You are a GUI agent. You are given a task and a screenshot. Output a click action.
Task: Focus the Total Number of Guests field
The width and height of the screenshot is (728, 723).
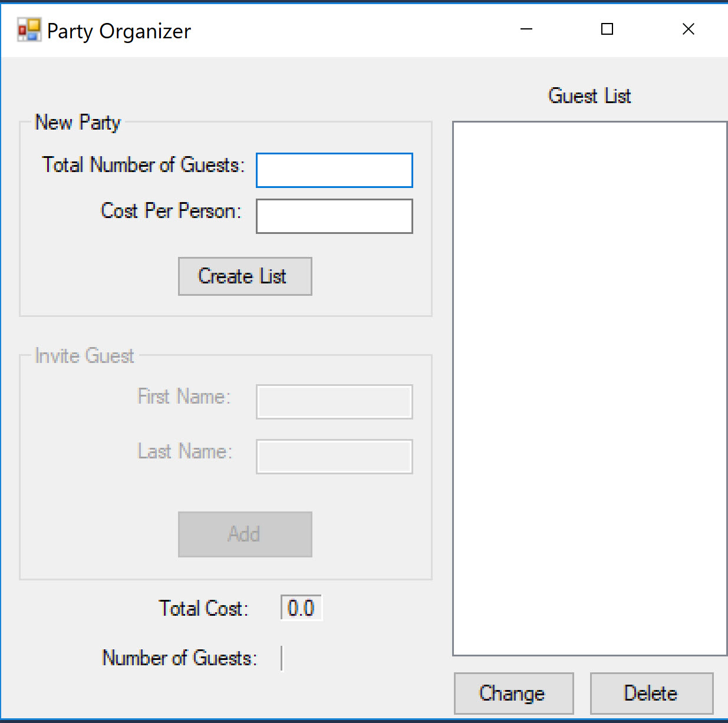point(334,170)
